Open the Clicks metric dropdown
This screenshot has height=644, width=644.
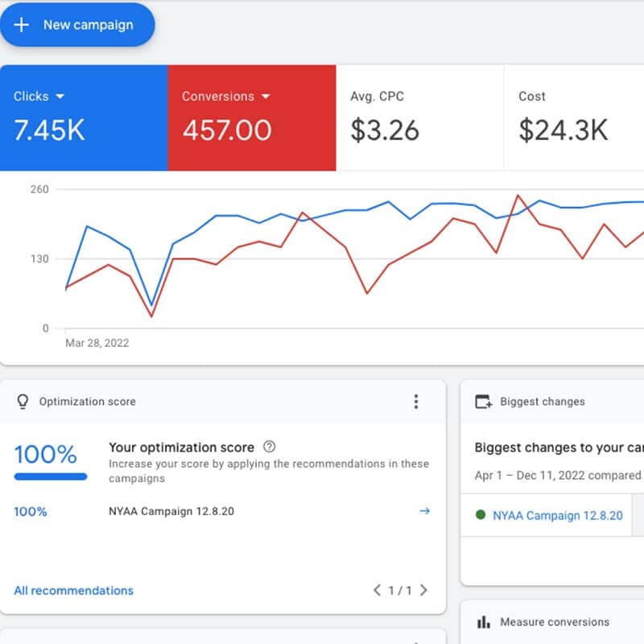(x=60, y=97)
